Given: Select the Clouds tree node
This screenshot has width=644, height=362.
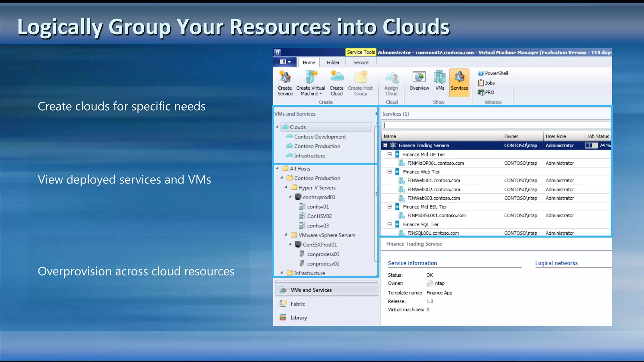Looking at the screenshot, I should pos(326,127).
